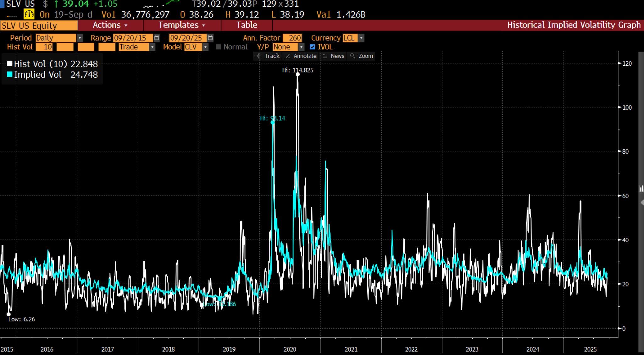Collapse the side panel arrow on right edge
The width and height of the screenshot is (644, 355).
pos(642,203)
